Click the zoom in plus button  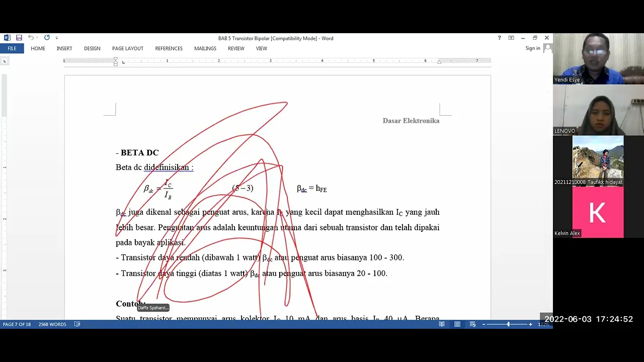pos(530,324)
